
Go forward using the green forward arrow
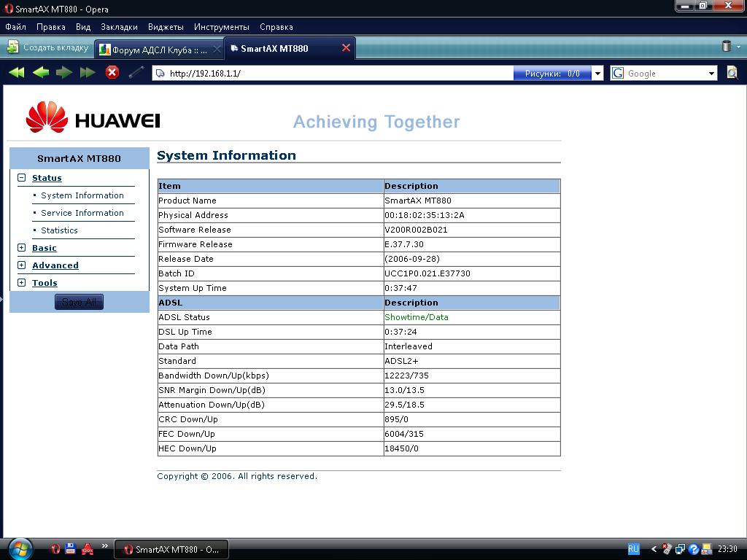coord(64,72)
